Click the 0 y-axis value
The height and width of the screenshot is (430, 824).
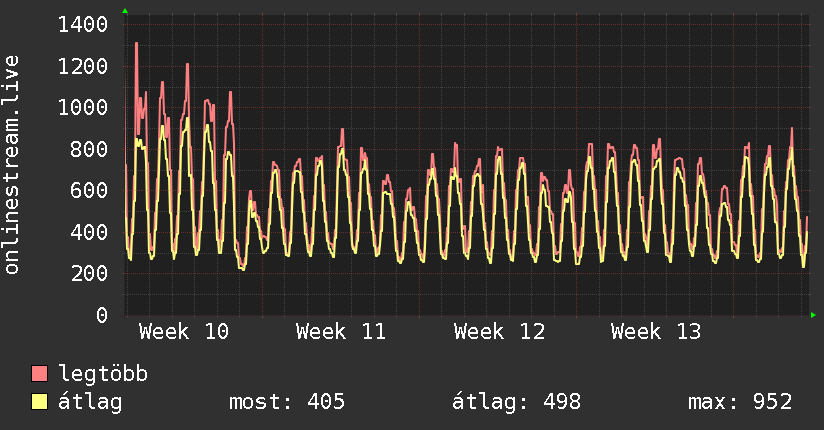click(x=102, y=315)
